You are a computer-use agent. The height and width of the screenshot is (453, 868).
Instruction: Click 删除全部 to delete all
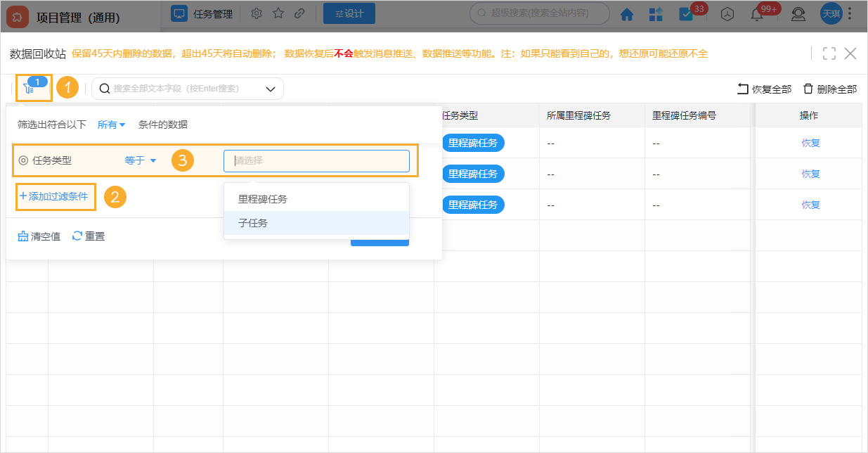coord(830,89)
